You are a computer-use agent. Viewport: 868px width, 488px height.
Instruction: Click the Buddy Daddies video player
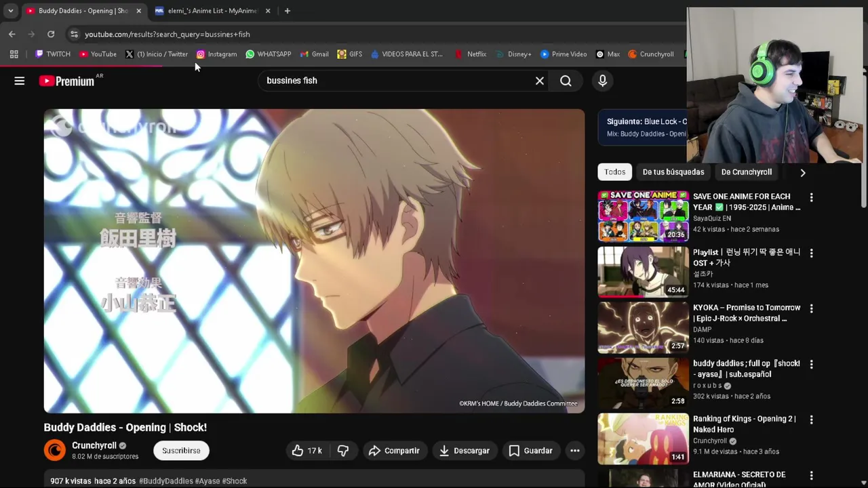click(314, 261)
